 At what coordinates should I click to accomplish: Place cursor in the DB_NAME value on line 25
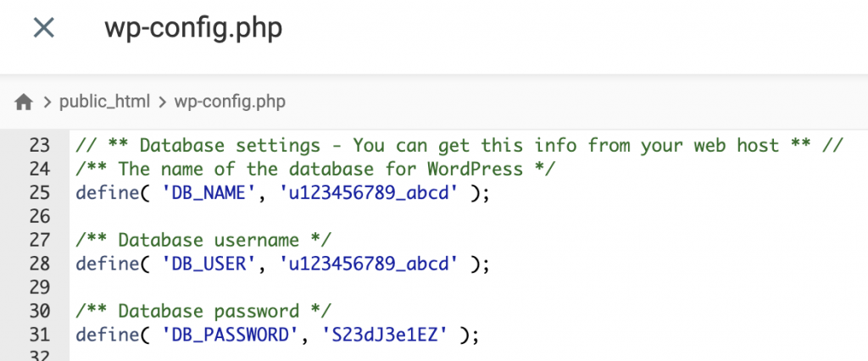point(369,193)
